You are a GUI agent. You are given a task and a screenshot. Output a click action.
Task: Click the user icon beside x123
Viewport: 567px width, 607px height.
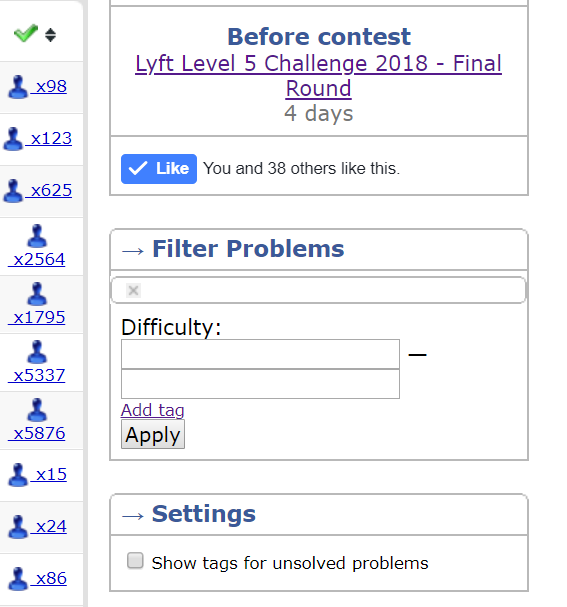tap(13, 139)
